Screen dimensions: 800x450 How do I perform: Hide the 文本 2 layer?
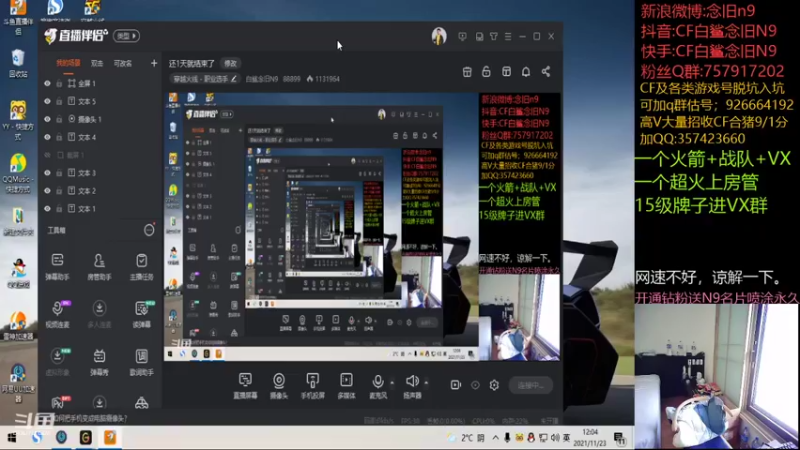point(47,190)
